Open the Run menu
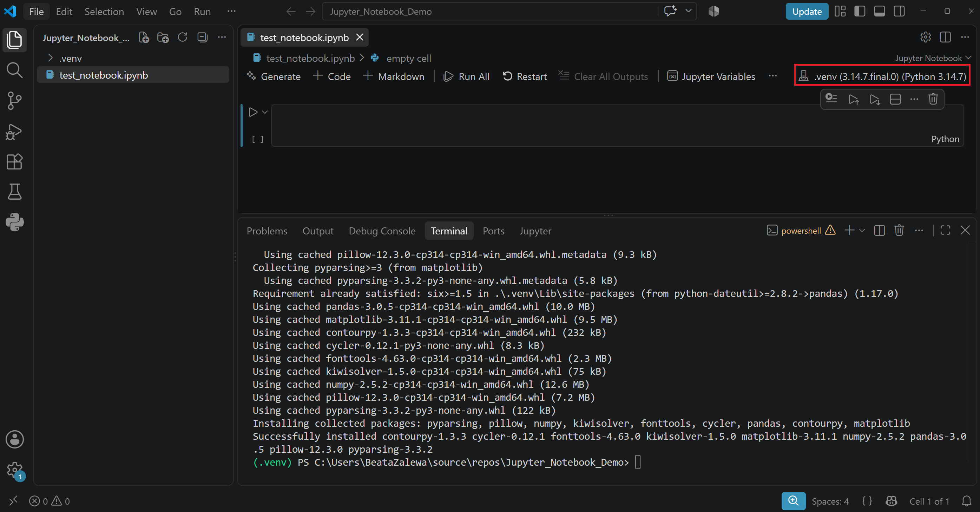 click(x=202, y=11)
